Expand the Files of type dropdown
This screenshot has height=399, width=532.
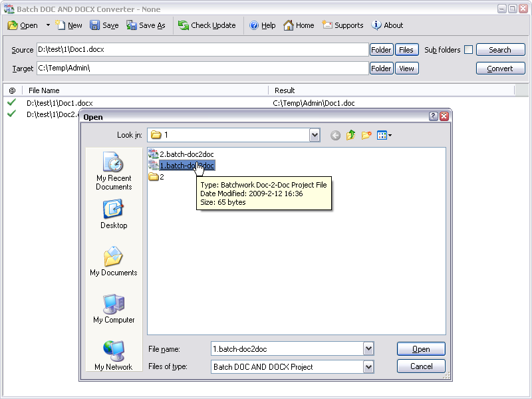(x=368, y=367)
